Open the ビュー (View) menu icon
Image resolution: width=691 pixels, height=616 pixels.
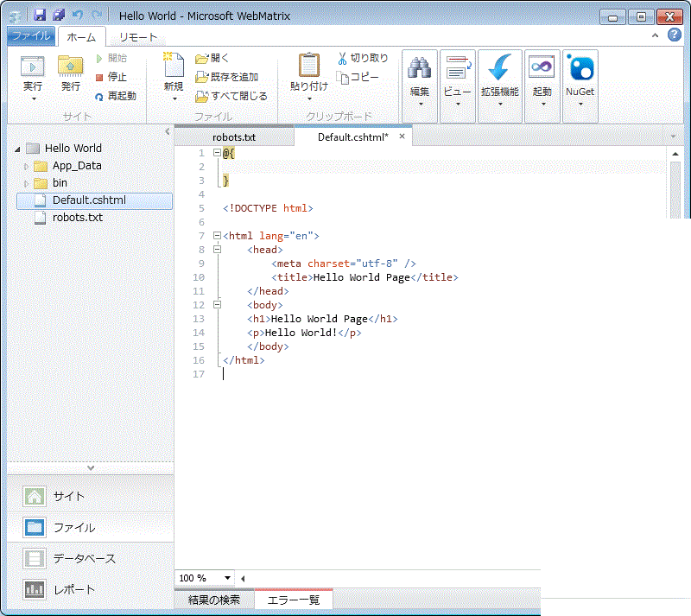click(x=458, y=86)
